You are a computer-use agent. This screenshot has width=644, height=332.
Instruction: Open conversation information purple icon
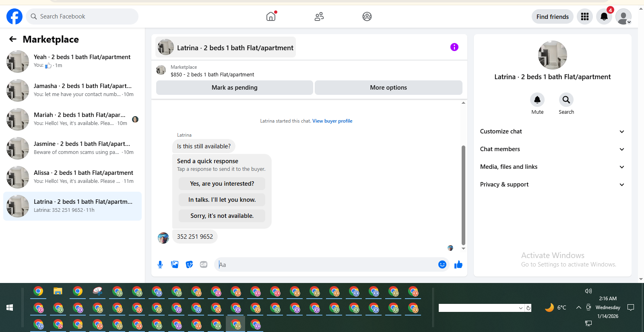click(454, 47)
